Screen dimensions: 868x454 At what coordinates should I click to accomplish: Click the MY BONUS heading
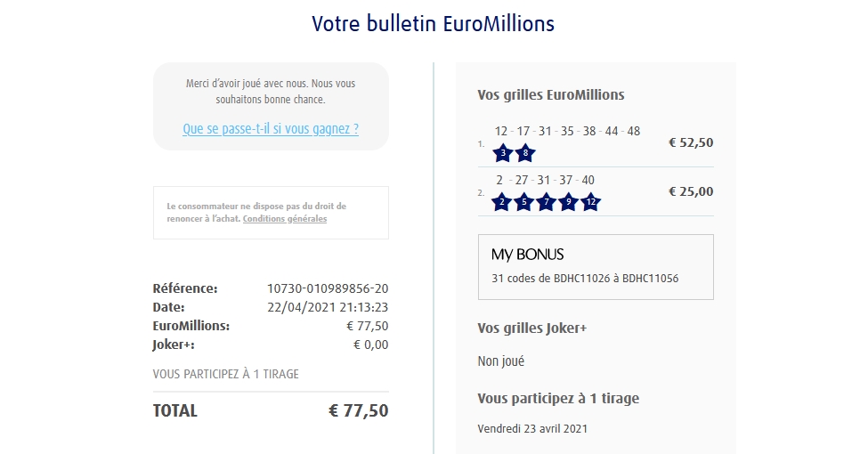(x=528, y=255)
